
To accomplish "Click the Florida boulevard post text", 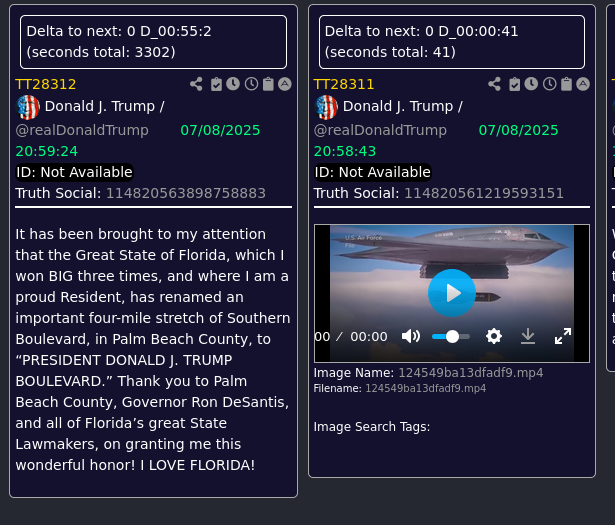I will 153,349.
